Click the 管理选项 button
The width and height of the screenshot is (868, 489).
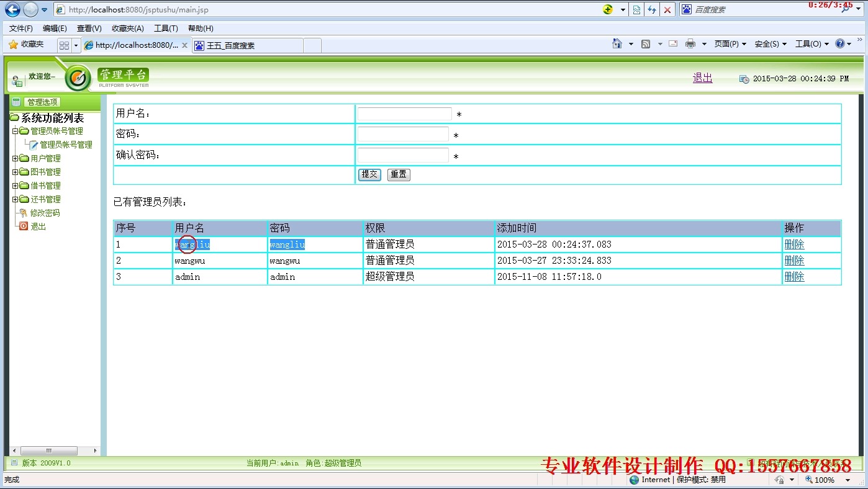tap(42, 102)
